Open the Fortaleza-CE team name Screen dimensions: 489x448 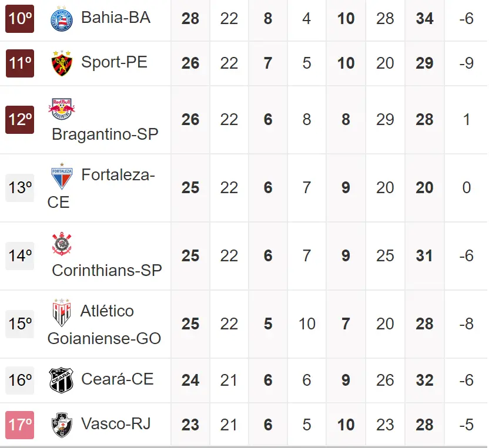tap(118, 175)
